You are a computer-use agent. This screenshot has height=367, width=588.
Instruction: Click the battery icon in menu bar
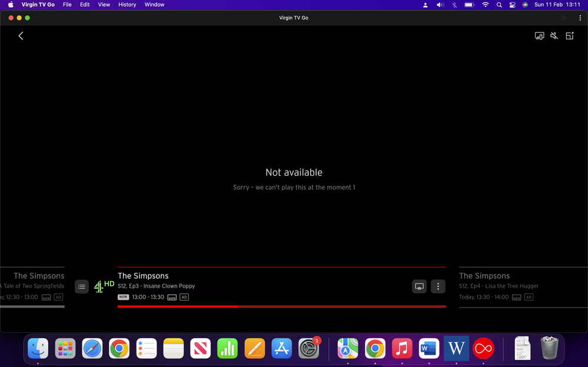click(469, 5)
